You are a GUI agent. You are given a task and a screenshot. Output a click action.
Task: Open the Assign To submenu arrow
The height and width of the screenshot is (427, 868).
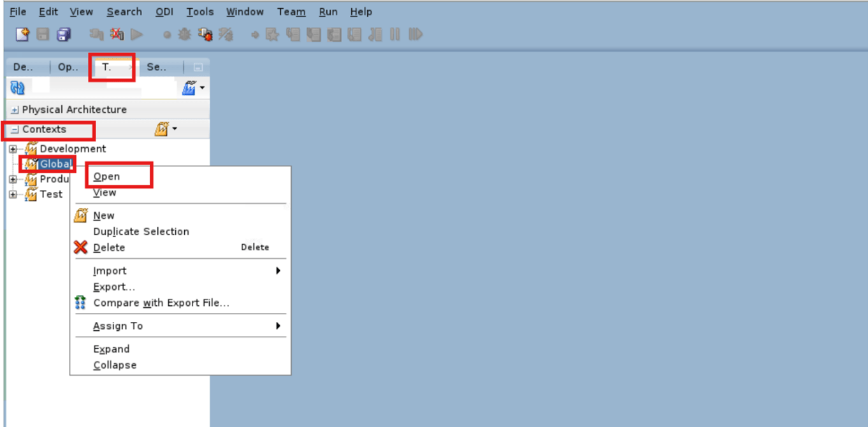pos(278,326)
